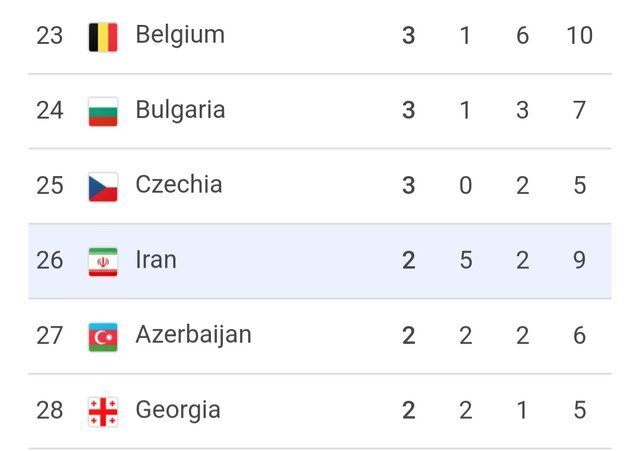640x451 pixels.
Task: Open the Belgium country link
Action: pyautogui.click(x=180, y=35)
